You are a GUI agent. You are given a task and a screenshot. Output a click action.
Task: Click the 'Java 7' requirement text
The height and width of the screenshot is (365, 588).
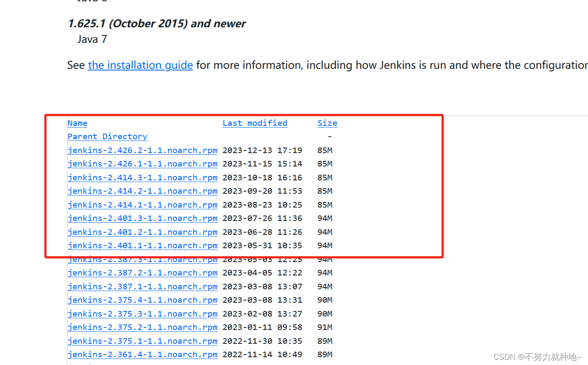(92, 39)
